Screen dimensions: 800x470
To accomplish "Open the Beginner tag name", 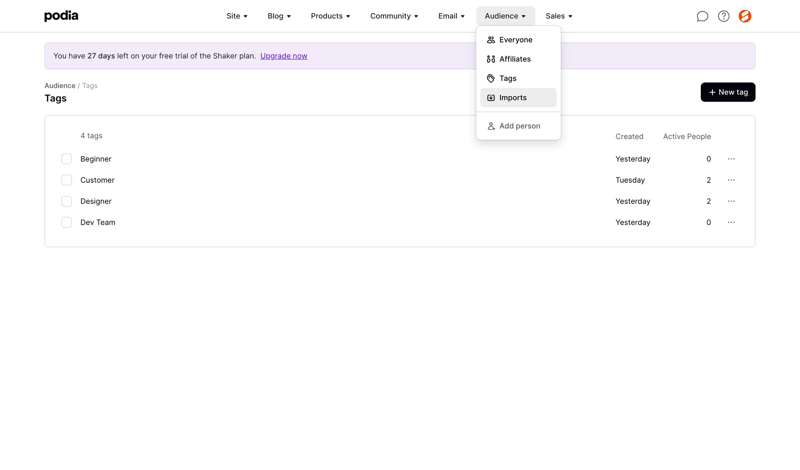I will tap(95, 159).
